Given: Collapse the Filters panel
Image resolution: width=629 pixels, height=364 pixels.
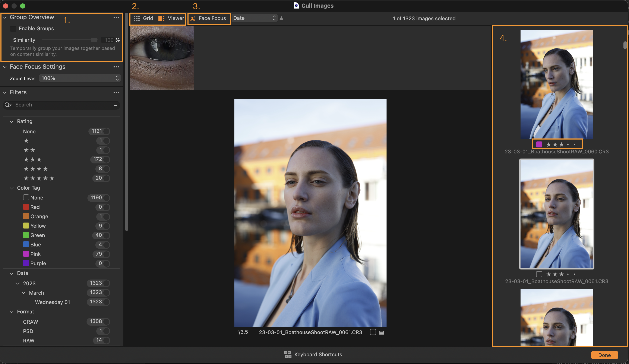Looking at the screenshot, I should point(5,93).
